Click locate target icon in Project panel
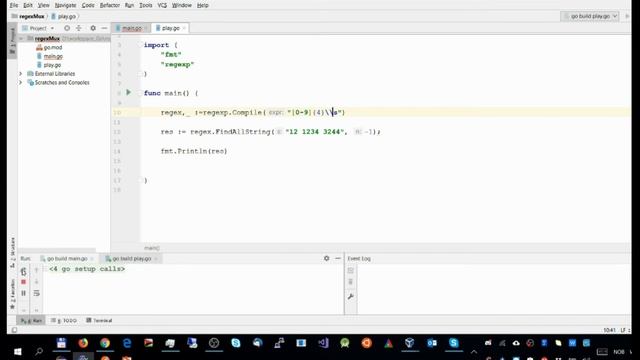Viewport: 640px width, 360px height. tap(67, 28)
